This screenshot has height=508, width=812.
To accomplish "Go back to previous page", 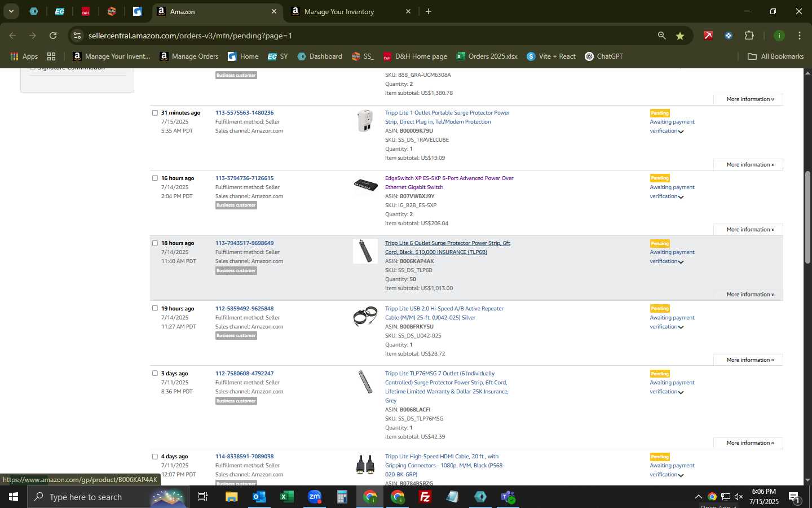I will pos(12,36).
